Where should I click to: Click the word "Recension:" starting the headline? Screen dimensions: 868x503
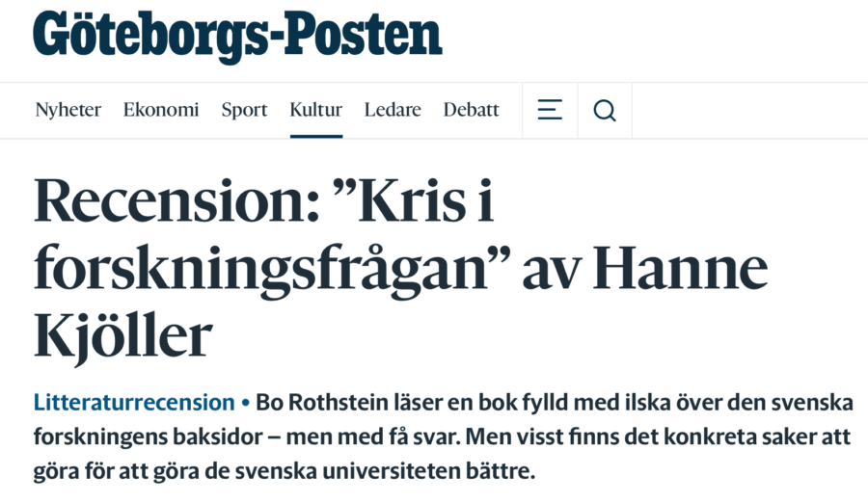coord(177,200)
